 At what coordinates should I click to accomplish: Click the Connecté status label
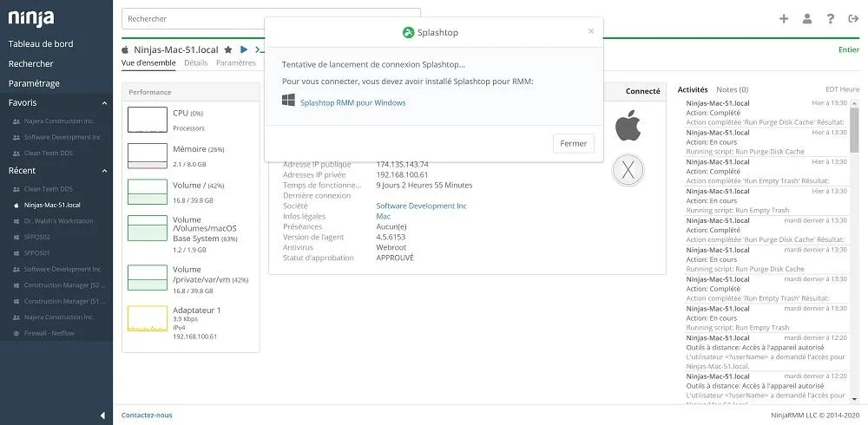pos(642,91)
